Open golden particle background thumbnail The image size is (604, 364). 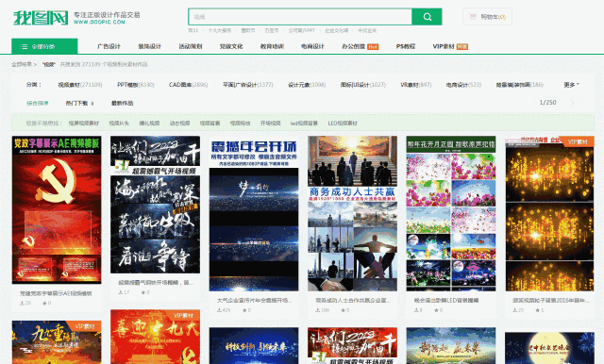[x=549, y=213]
